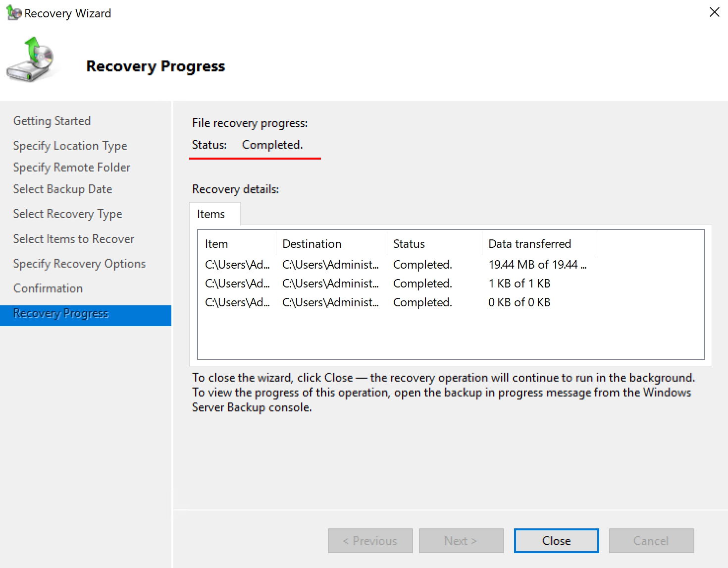This screenshot has width=728, height=568.
Task: Click the Getting Started step
Action: 52,121
